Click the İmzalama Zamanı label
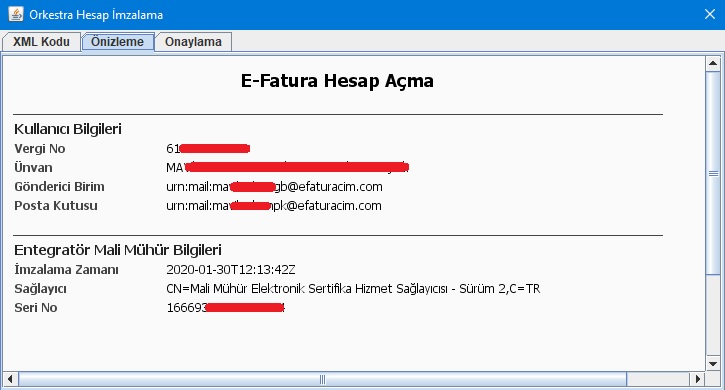725x390 pixels. (x=67, y=270)
